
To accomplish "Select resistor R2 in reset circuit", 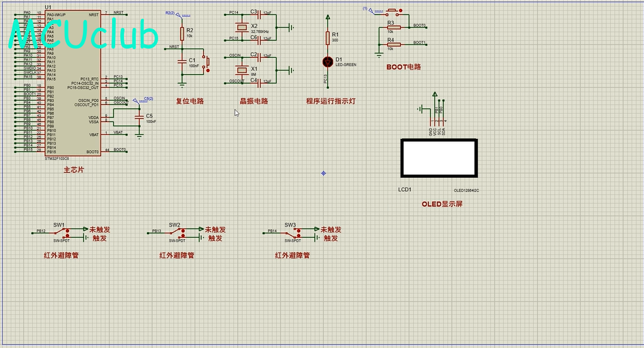I will click(182, 34).
